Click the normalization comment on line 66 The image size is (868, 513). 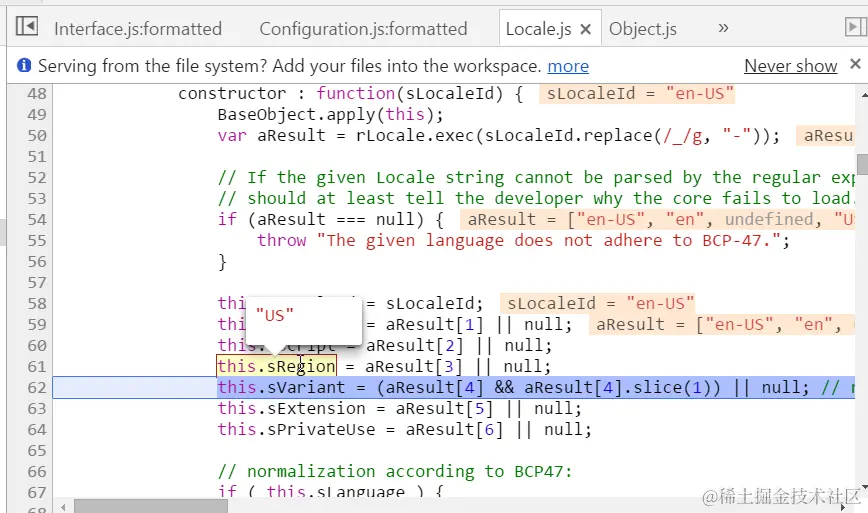click(395, 472)
